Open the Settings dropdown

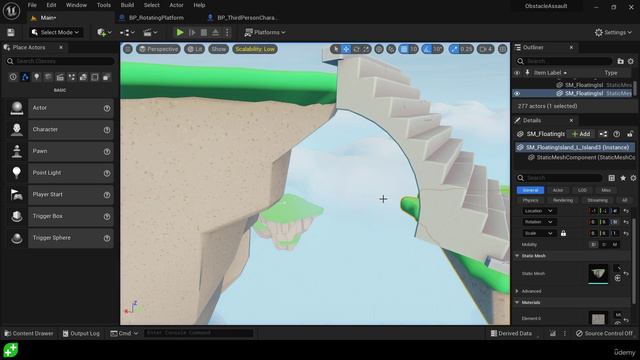click(613, 32)
